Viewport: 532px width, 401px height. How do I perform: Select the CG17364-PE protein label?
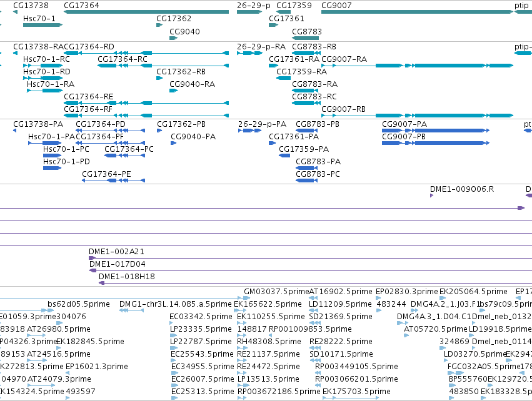(x=106, y=174)
